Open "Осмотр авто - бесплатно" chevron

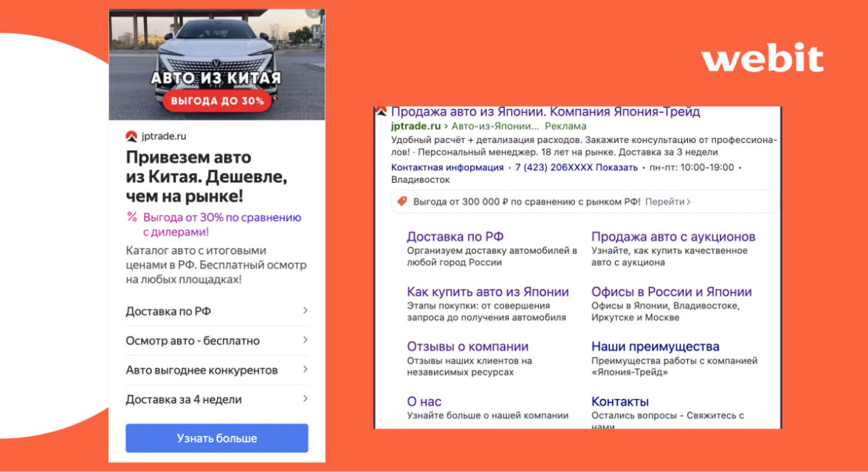tap(305, 340)
